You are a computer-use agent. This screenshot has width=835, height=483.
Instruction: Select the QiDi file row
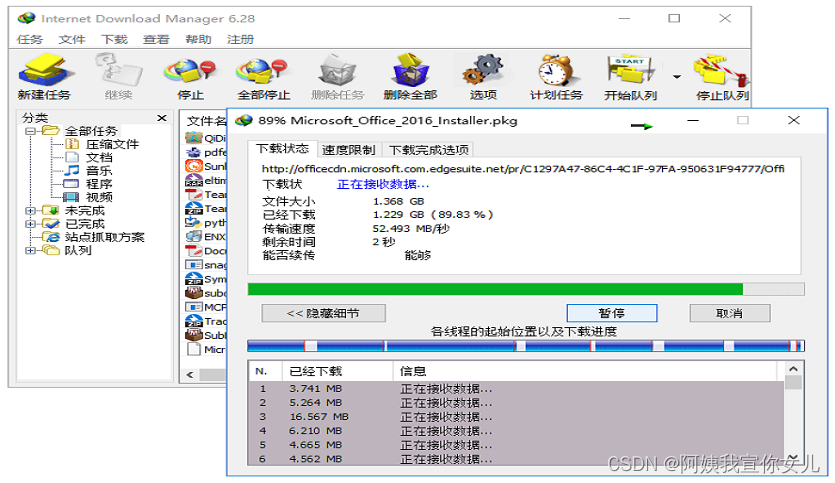click(x=206, y=138)
